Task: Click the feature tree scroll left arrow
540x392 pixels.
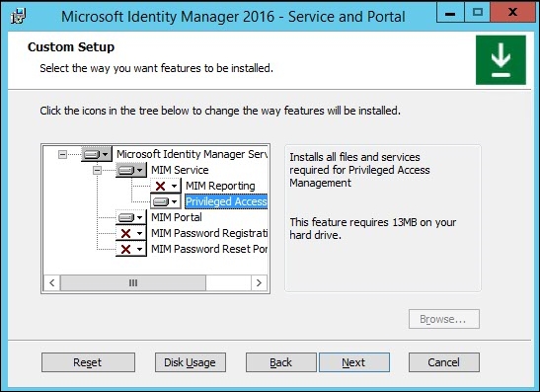Action: (52, 282)
